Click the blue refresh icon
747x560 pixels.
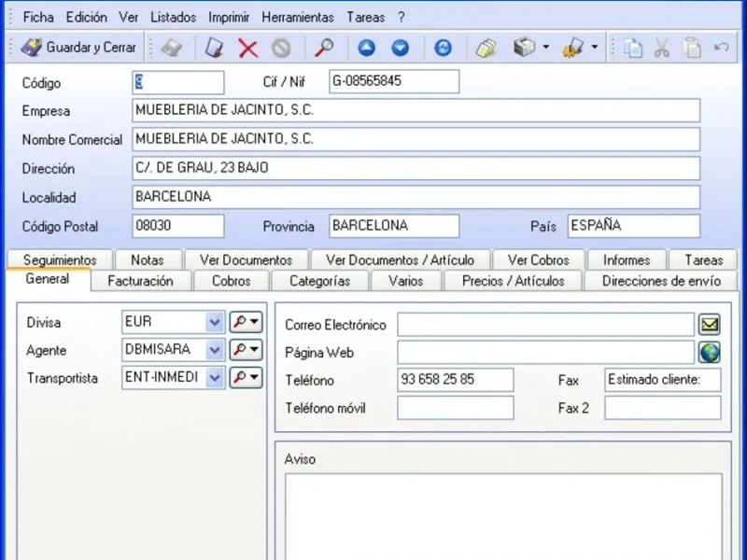click(x=444, y=48)
